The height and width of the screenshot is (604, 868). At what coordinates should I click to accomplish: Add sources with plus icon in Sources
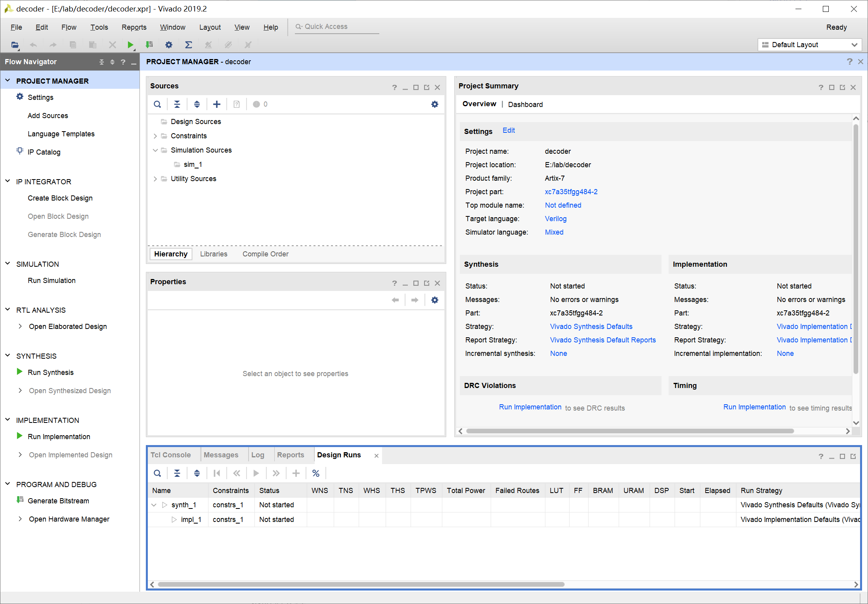pos(216,104)
